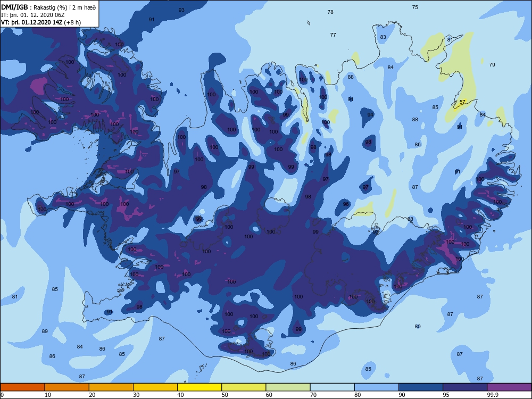Select the amber 20–30 legend color
532x399 pixels.
[111, 387]
